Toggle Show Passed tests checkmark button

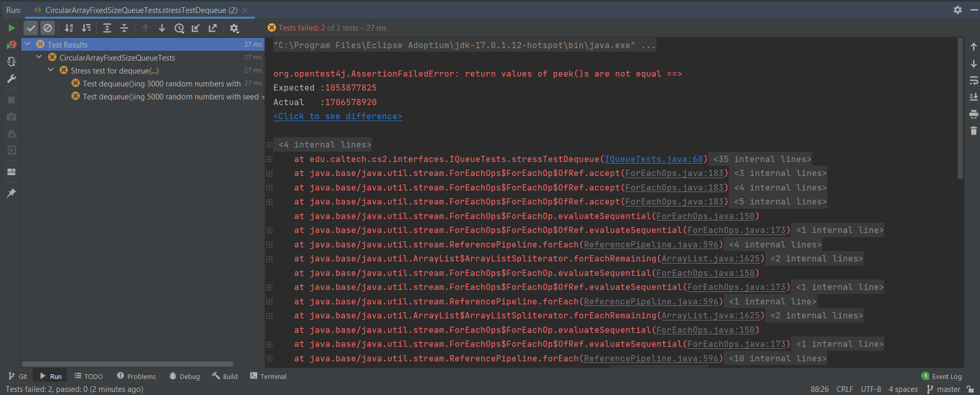click(x=31, y=28)
